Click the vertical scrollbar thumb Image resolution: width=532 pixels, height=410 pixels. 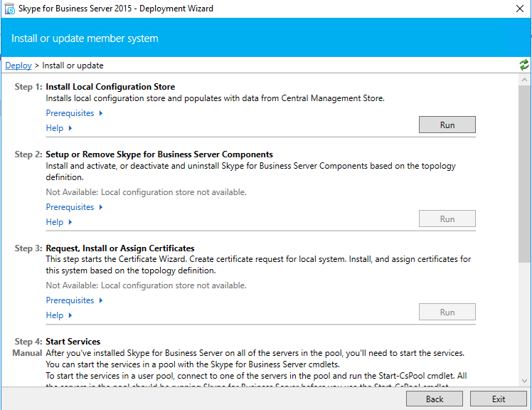525,174
